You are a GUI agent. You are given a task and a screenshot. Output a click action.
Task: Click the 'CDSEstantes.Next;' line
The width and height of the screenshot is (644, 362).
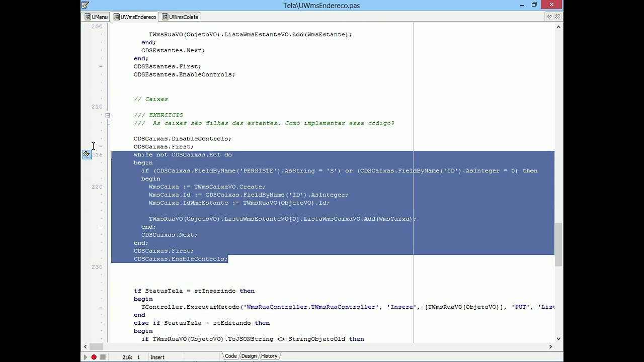(x=173, y=50)
